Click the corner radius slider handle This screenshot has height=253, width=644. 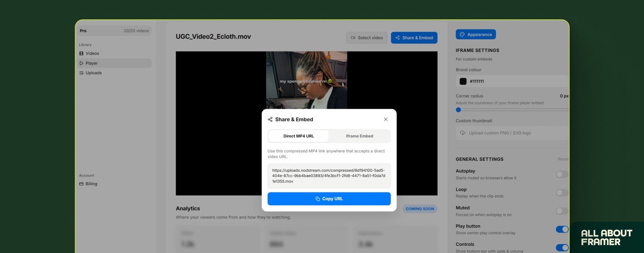(x=458, y=110)
